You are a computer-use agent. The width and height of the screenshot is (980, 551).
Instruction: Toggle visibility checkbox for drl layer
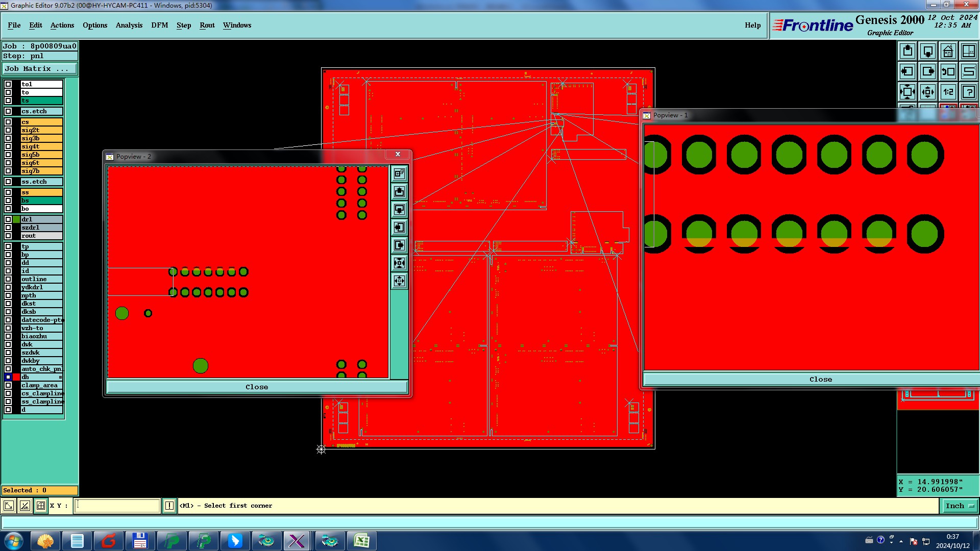pyautogui.click(x=8, y=219)
